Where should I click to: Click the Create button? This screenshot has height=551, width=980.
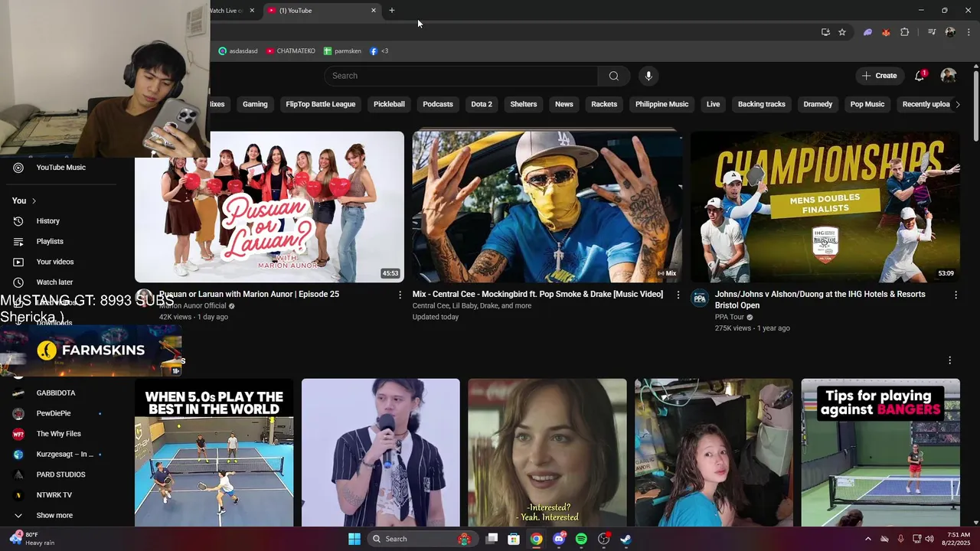point(879,76)
